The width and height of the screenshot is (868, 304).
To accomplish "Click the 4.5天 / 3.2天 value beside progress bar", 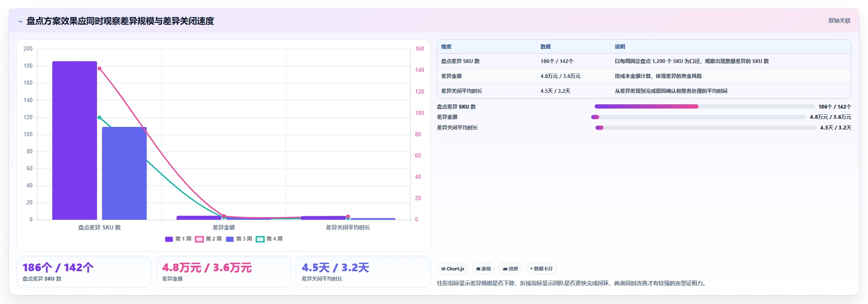I will point(836,128).
